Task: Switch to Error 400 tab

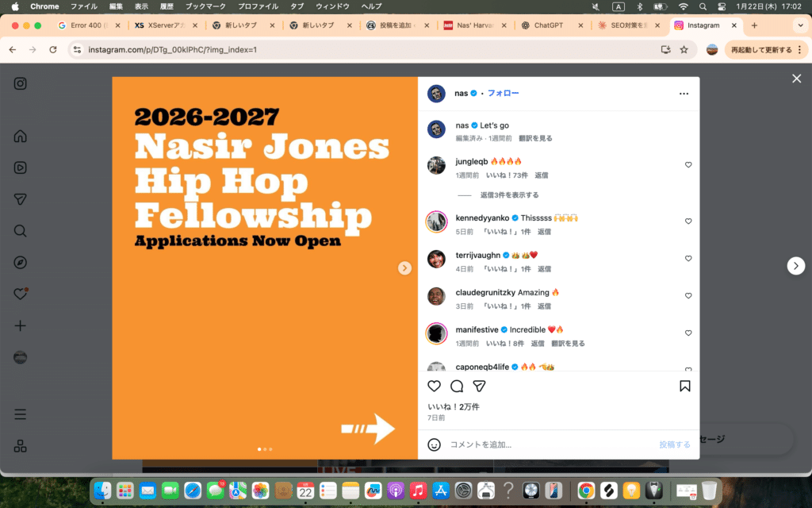Action: point(88,25)
